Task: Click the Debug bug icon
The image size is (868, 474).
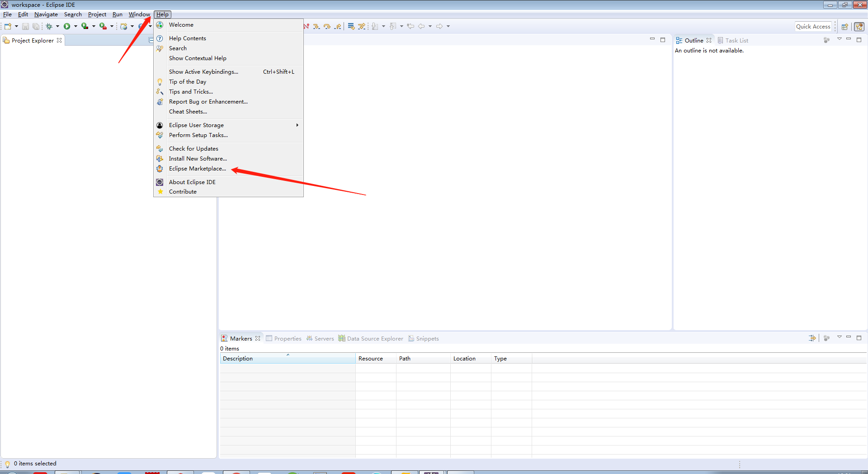Action: 49,26
